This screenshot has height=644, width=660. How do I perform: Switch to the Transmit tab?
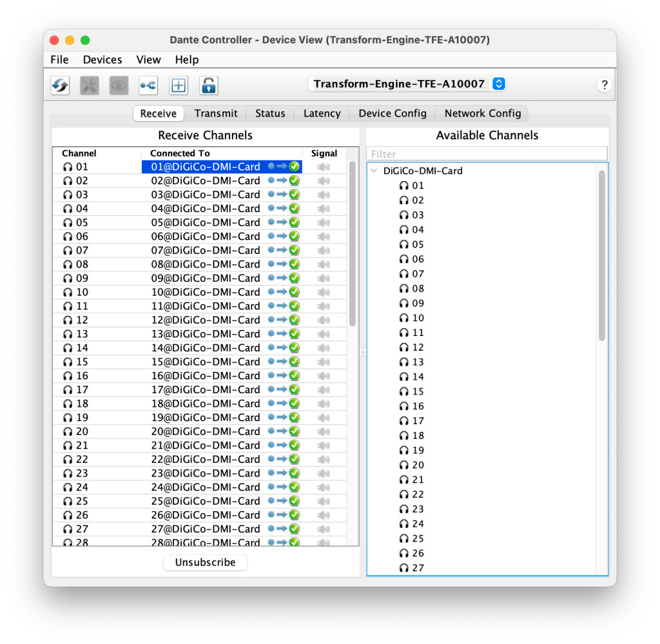pos(216,113)
